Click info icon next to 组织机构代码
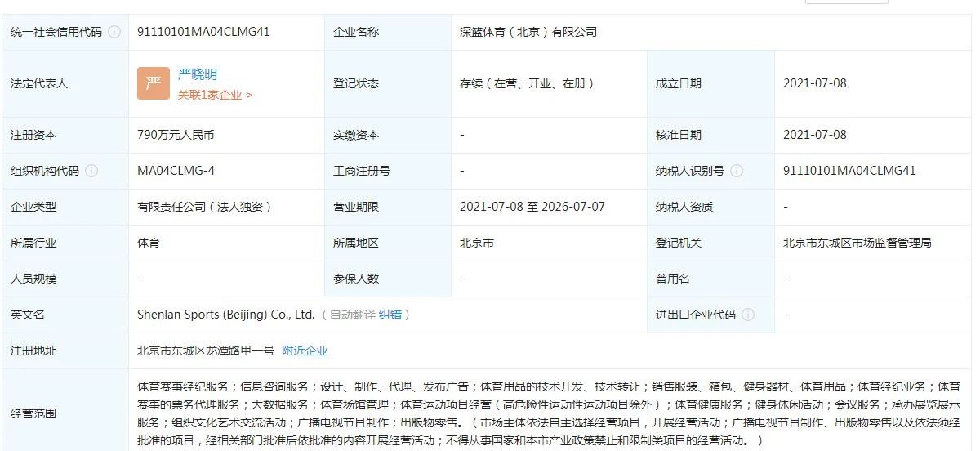 tap(91, 171)
